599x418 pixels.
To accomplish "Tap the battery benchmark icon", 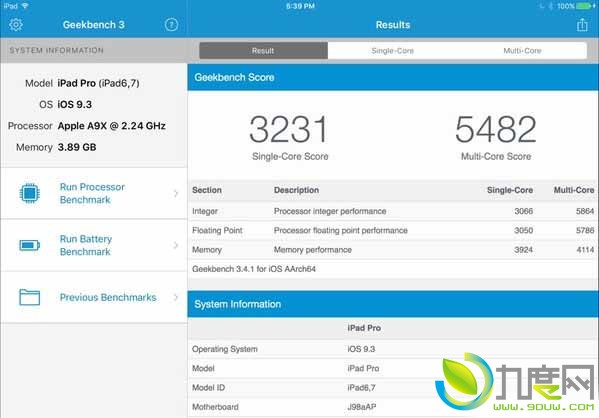I will [29, 245].
